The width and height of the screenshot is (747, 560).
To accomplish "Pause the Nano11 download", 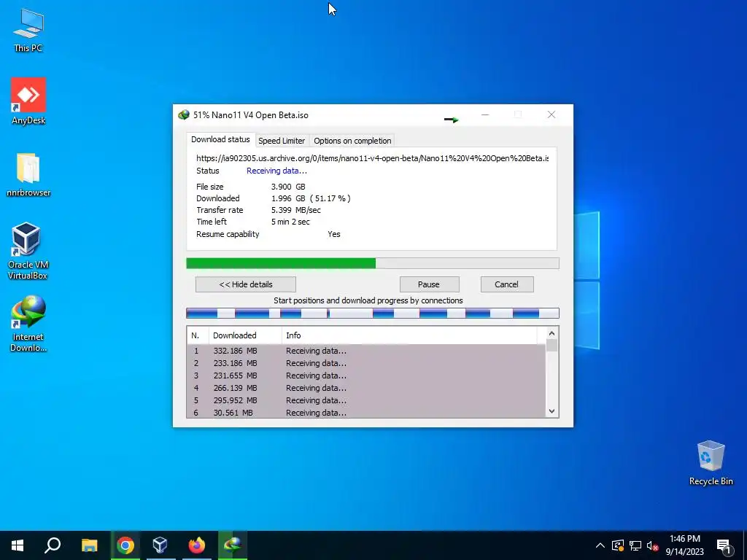I will coord(429,284).
